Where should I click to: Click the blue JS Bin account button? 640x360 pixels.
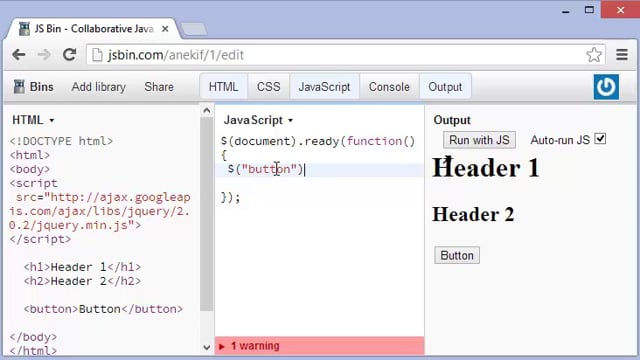click(x=606, y=87)
